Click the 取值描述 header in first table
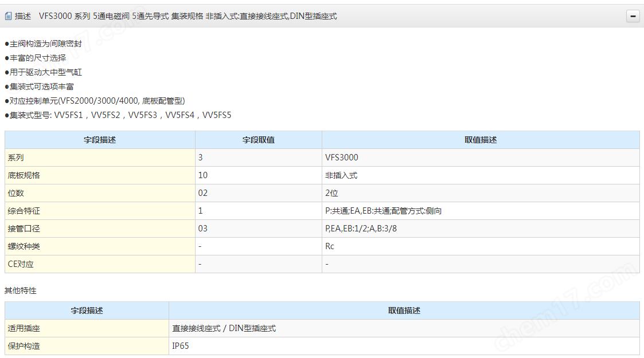 point(481,140)
